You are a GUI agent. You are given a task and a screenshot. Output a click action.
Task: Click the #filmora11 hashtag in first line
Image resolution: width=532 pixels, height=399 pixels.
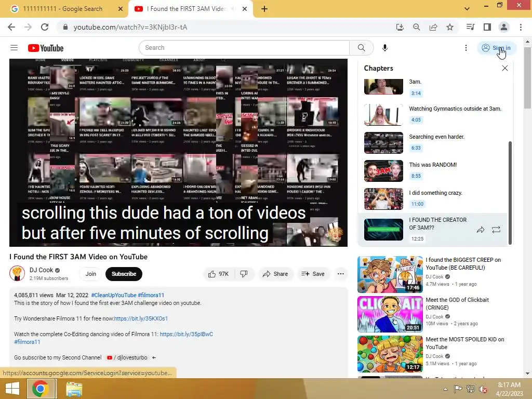151,295
